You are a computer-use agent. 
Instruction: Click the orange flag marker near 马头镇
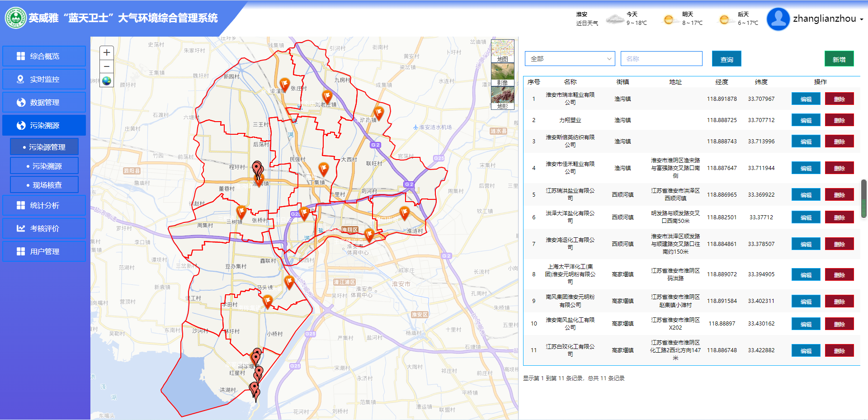click(289, 282)
